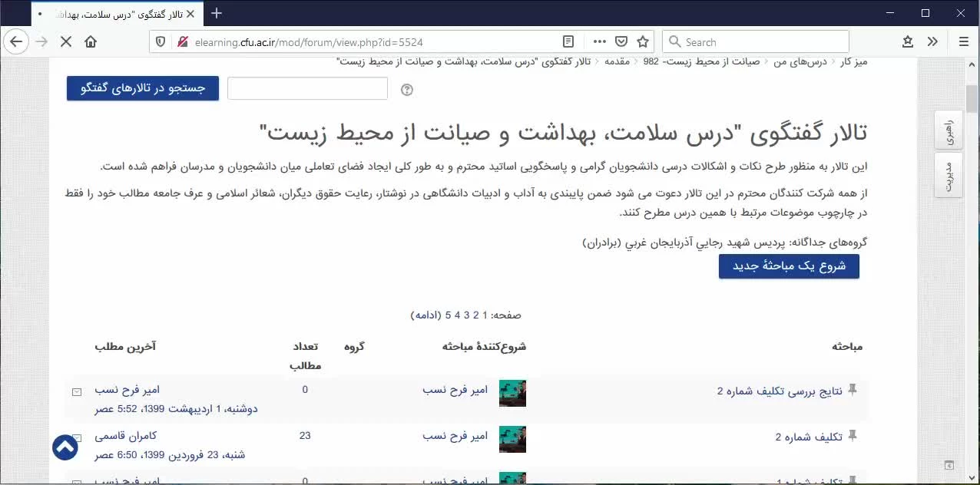Expand the toolbar overflow chevron
The image size is (980, 485).
pos(932,42)
